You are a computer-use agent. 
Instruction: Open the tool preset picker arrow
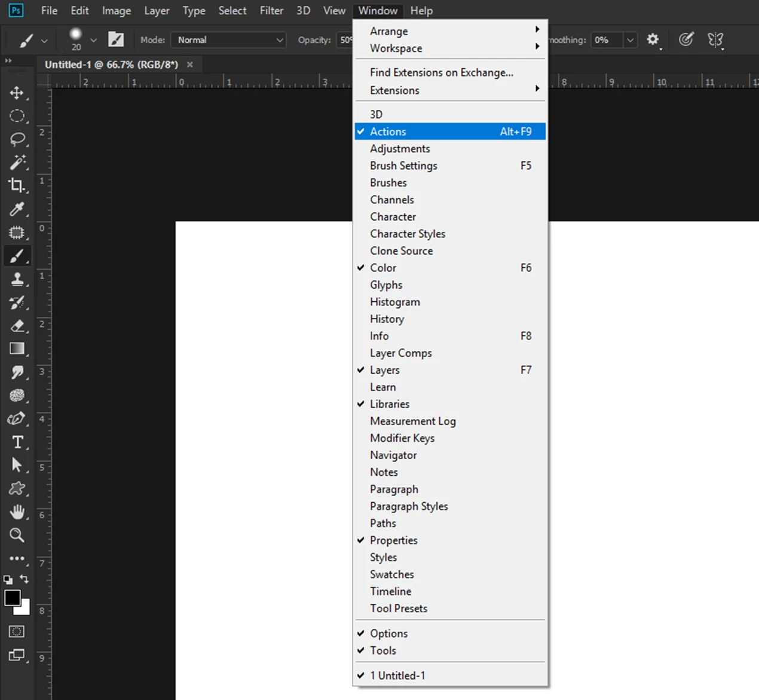(44, 41)
